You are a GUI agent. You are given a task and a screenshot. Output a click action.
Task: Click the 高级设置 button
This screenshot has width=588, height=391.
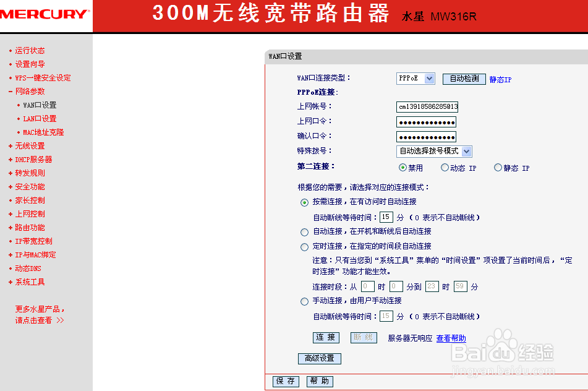(320, 359)
